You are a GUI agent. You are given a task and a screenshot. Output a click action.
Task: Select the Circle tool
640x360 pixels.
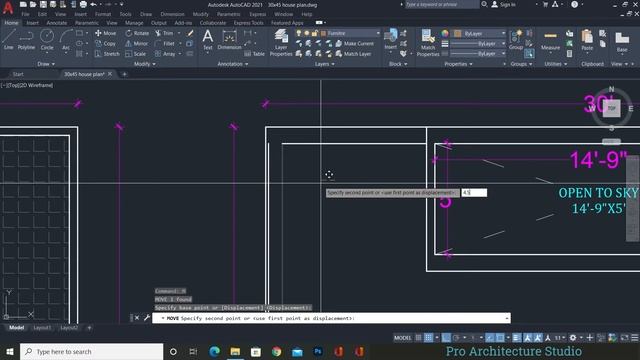tap(47, 40)
